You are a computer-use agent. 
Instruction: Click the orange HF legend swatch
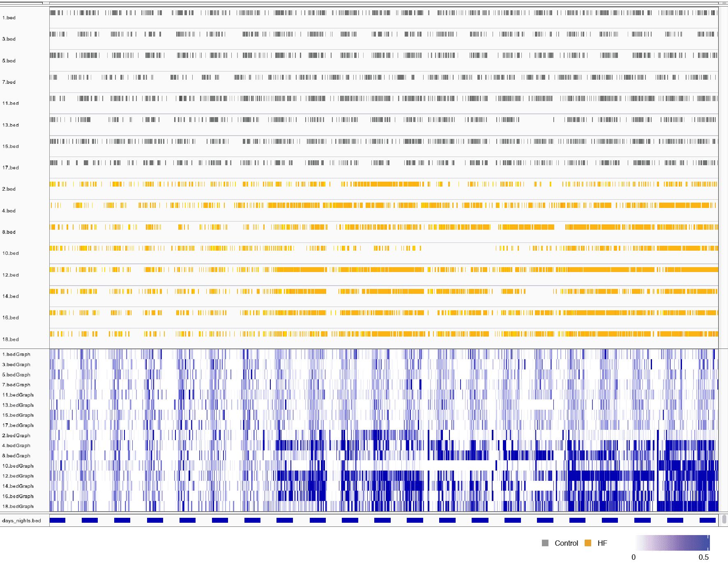(x=588, y=543)
